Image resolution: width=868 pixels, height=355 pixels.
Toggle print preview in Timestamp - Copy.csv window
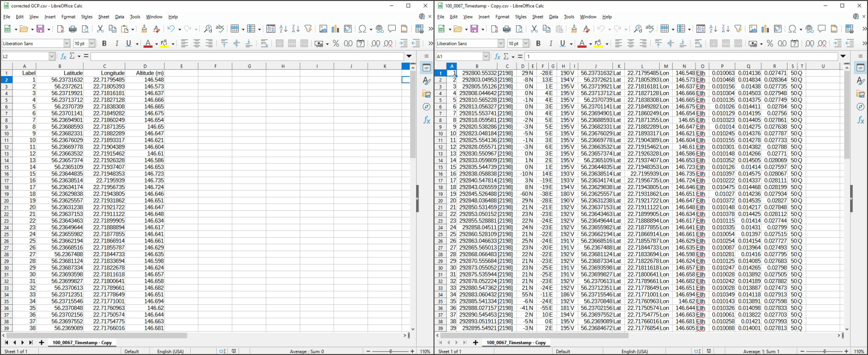click(x=519, y=29)
